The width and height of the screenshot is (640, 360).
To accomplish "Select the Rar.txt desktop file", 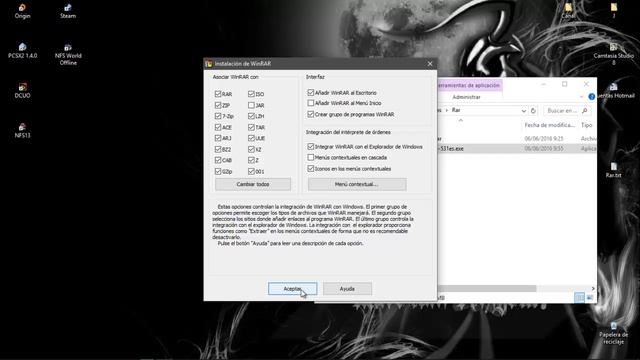I will 613,170.
